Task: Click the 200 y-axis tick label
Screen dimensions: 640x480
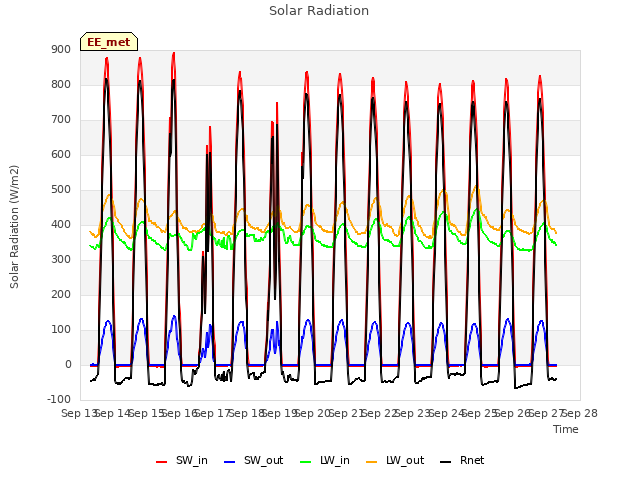Action: [x=61, y=294]
